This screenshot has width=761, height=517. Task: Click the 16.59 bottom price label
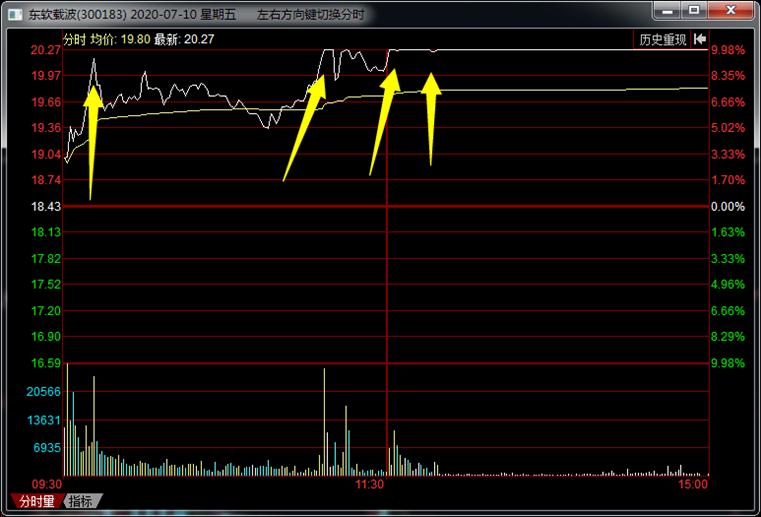point(46,363)
